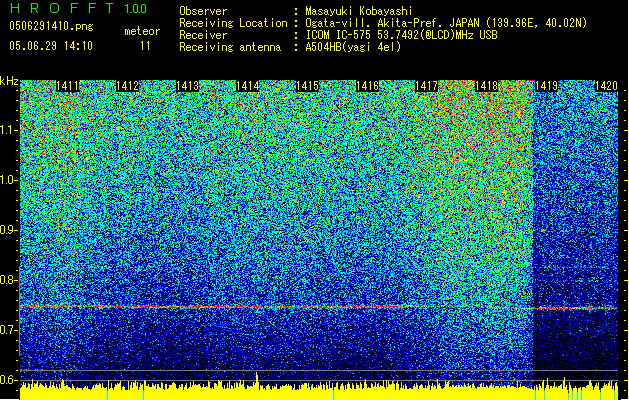The height and width of the screenshot is (400, 629).
Task: Click the Receiving Location value text
Action: 446,23
